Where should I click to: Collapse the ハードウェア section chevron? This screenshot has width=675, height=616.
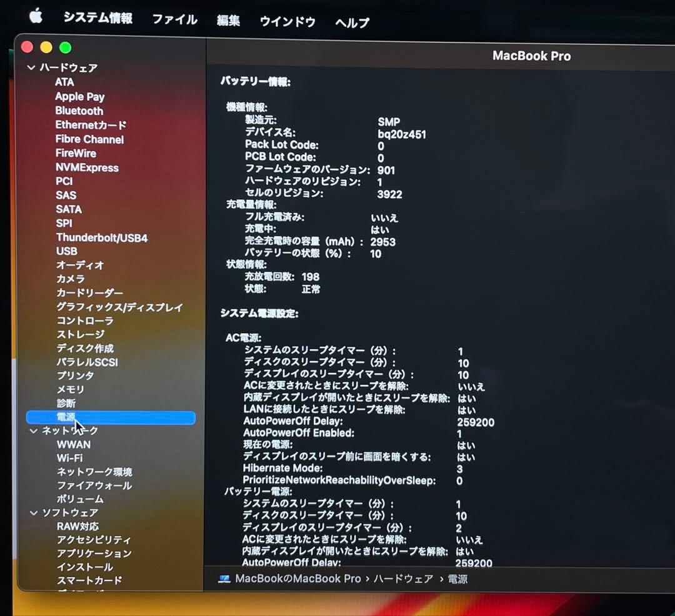(31, 67)
